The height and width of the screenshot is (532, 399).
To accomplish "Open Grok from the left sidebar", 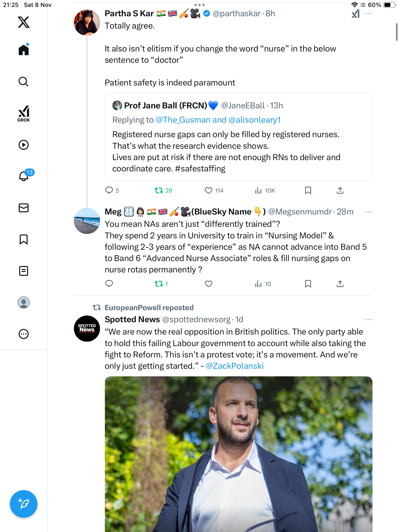I will click(24, 114).
